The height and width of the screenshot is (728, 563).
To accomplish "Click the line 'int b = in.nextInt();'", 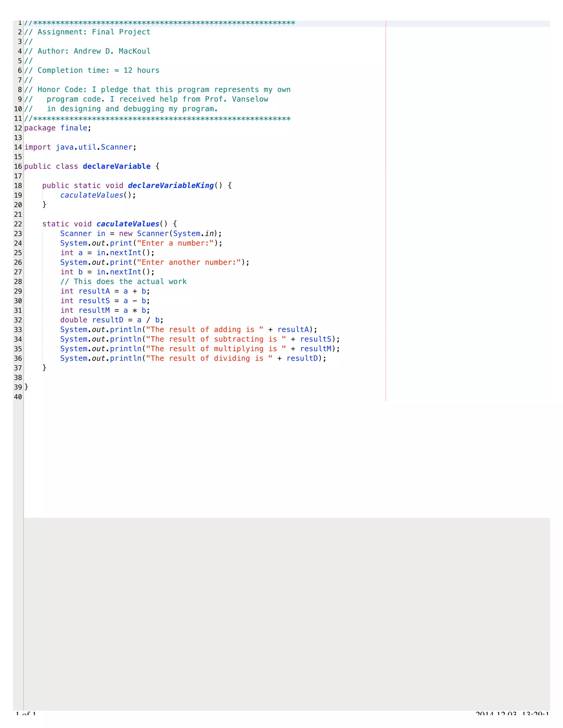I will pos(107,272).
